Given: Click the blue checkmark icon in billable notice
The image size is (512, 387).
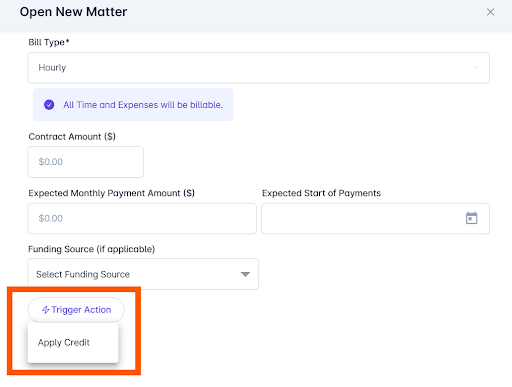Looking at the screenshot, I should (x=49, y=105).
